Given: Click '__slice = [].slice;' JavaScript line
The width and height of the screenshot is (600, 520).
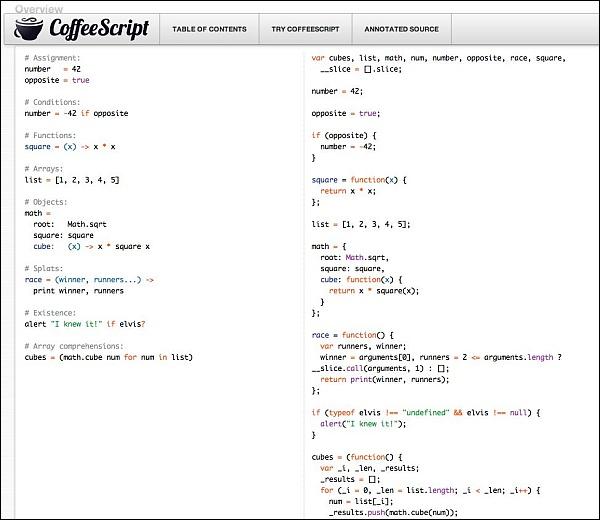Looking at the screenshot, I should pyautogui.click(x=361, y=69).
